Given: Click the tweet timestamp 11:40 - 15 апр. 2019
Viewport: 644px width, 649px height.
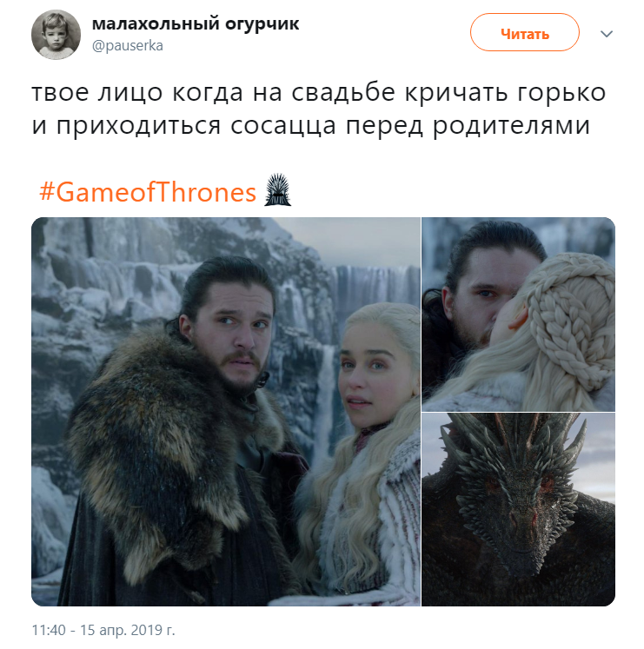Looking at the screenshot, I should click(103, 630).
